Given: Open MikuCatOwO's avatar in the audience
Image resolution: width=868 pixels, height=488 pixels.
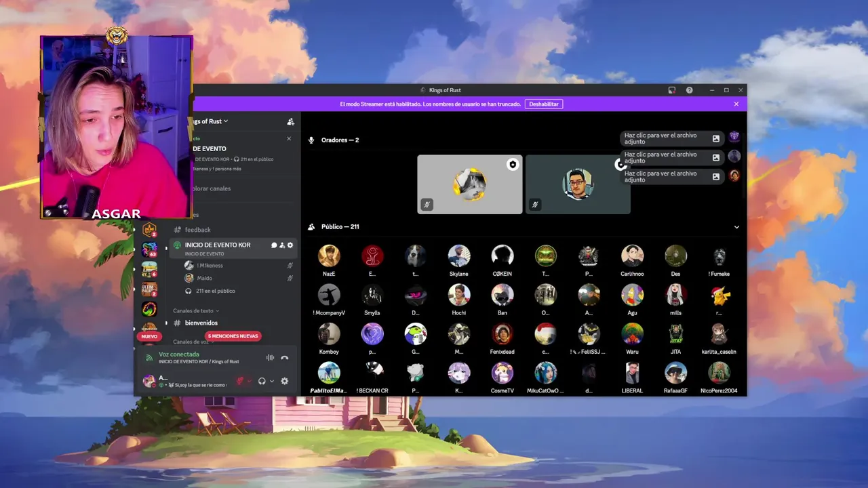Looking at the screenshot, I should [546, 373].
